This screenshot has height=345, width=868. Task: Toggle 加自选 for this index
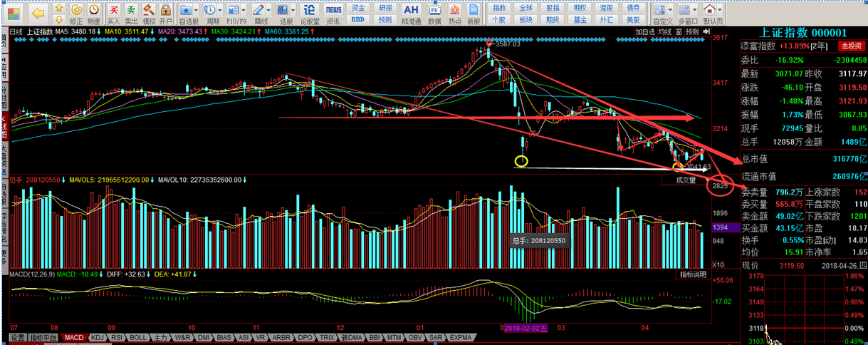(644, 32)
